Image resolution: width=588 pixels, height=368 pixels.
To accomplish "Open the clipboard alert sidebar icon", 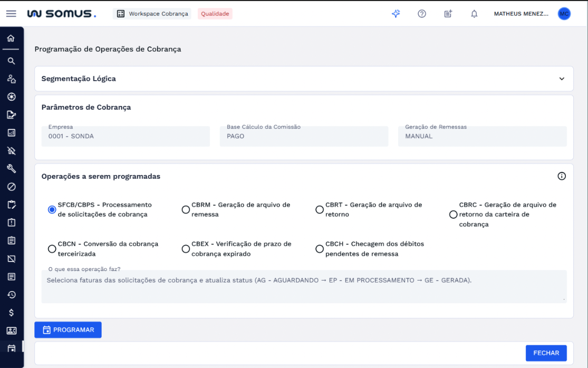I will point(11,222).
